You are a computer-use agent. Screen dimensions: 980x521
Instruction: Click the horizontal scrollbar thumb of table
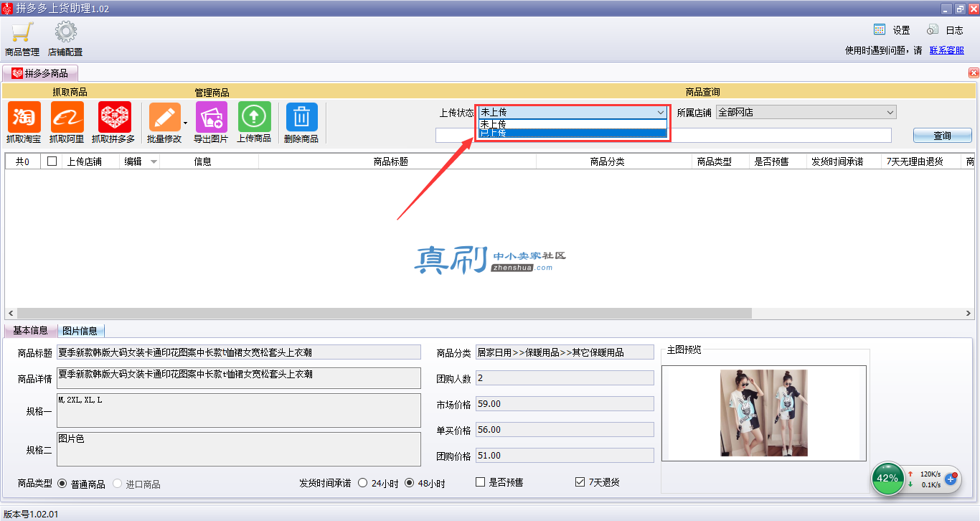click(x=383, y=314)
